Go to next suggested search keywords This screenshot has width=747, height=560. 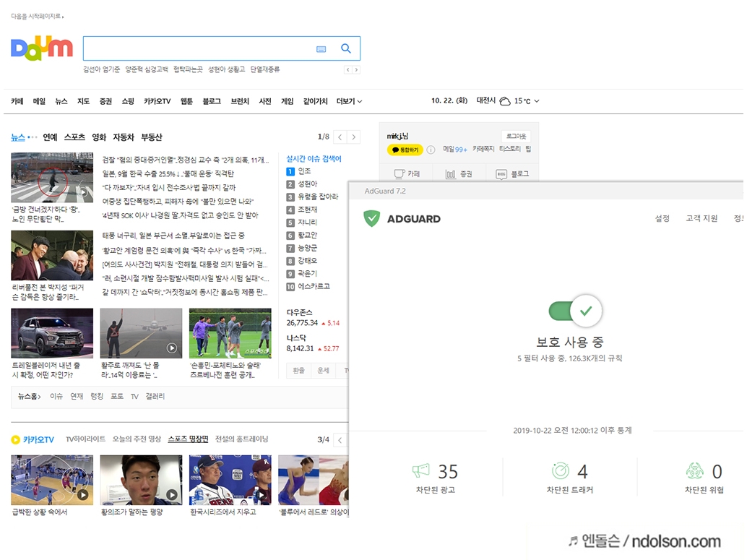(x=356, y=70)
